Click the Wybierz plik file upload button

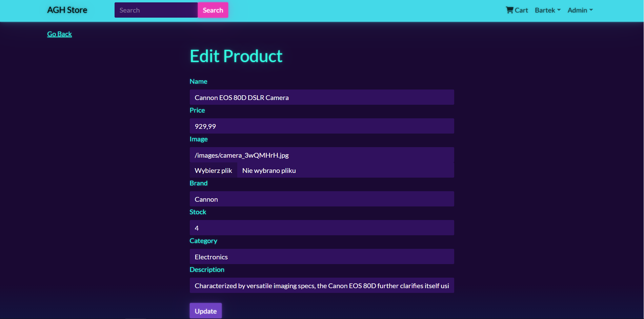(x=213, y=170)
